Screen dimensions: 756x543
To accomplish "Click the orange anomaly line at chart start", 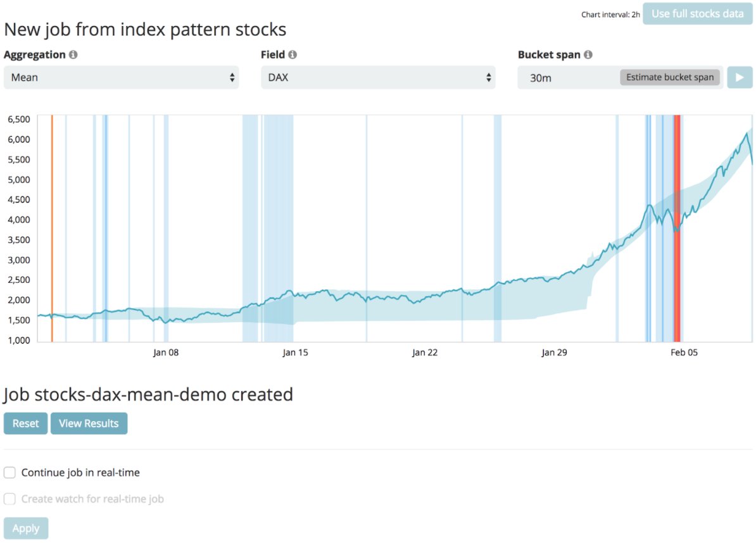I will (52, 228).
